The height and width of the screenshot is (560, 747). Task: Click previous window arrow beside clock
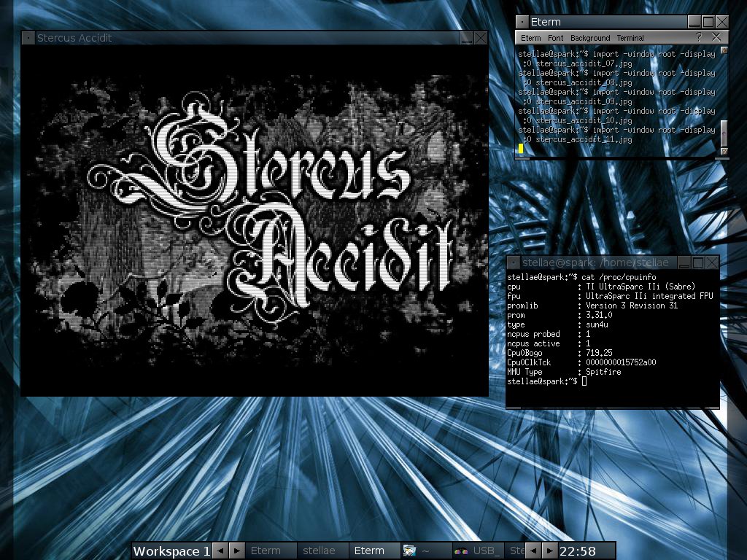click(533, 551)
